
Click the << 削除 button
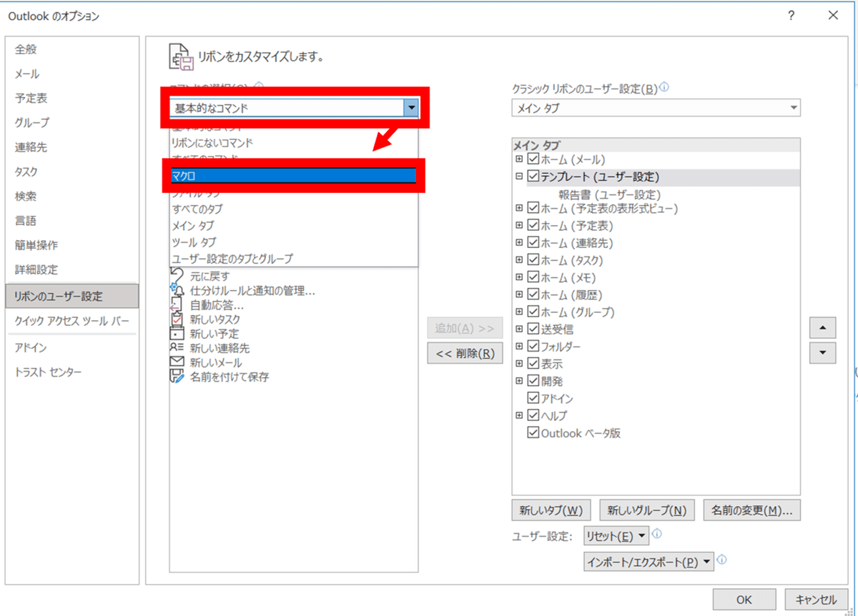(465, 353)
